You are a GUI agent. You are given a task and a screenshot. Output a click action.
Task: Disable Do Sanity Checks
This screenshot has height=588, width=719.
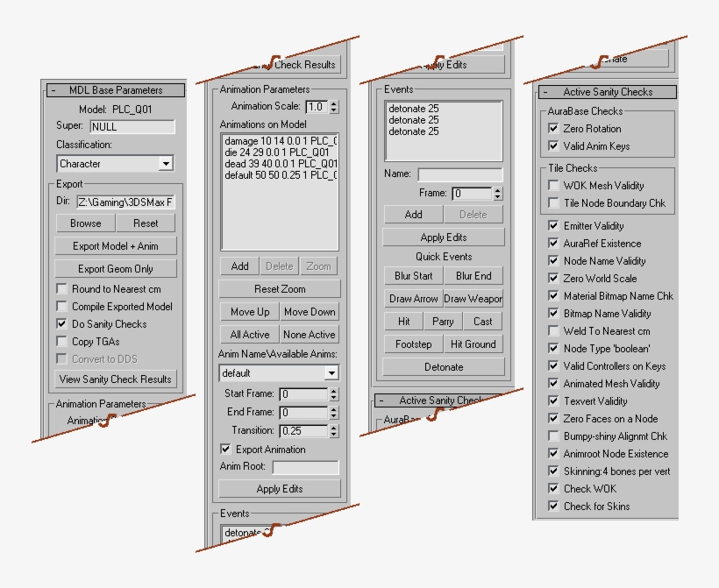[x=61, y=326]
